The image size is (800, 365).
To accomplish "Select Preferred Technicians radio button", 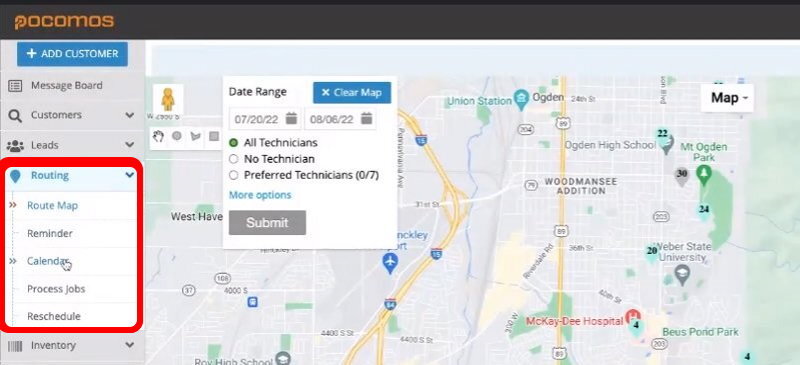I will 234,175.
